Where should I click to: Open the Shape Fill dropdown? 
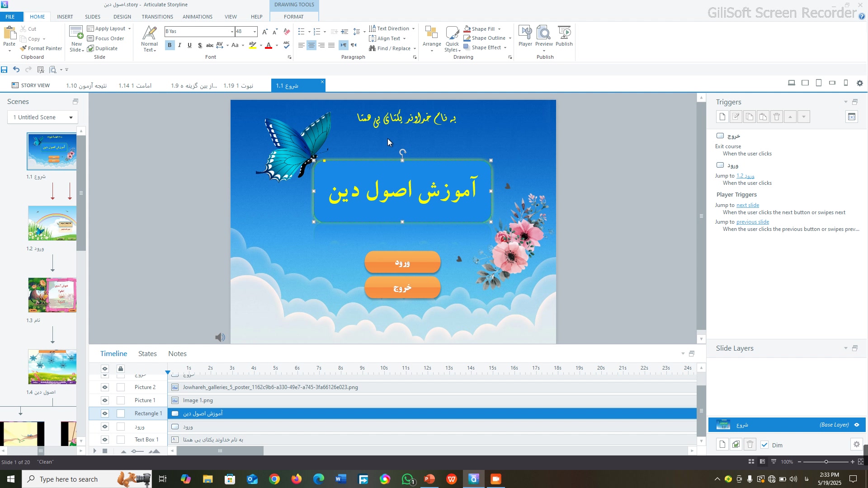pyautogui.click(x=499, y=29)
